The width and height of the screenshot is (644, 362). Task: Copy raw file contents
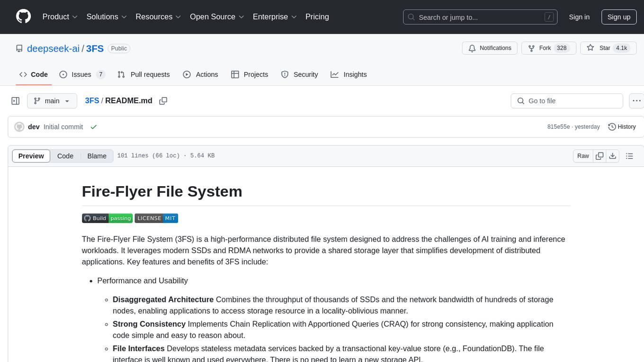click(x=599, y=156)
